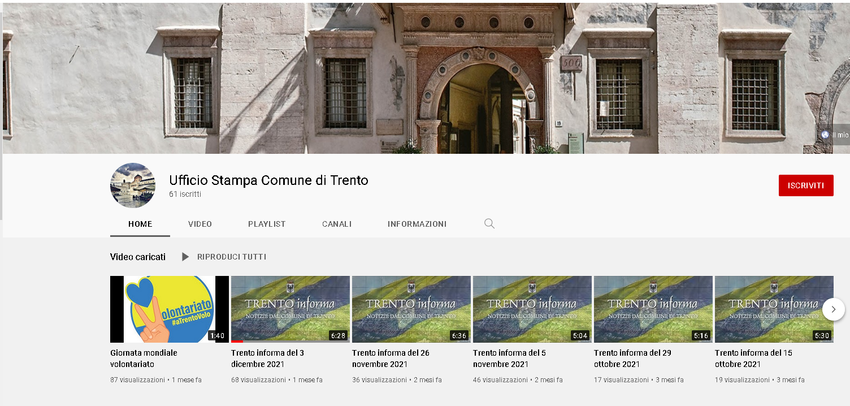Screen dimensions: 850x406
Task: Click '68 visualizzazioni • 1 mese fa' text
Action: pyautogui.click(x=276, y=380)
